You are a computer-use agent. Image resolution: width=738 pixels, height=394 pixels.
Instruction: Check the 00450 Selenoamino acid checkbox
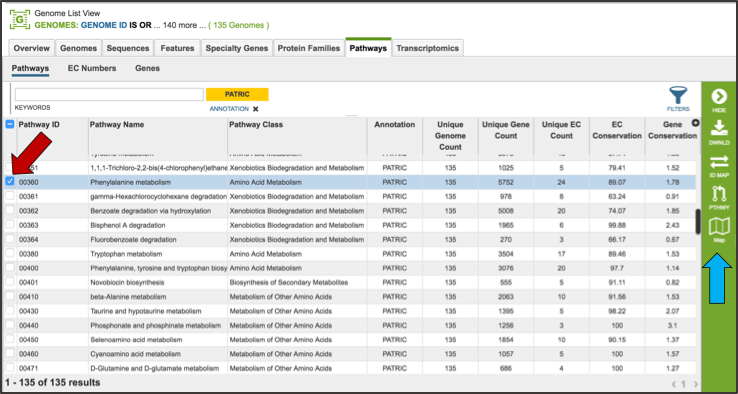9,339
